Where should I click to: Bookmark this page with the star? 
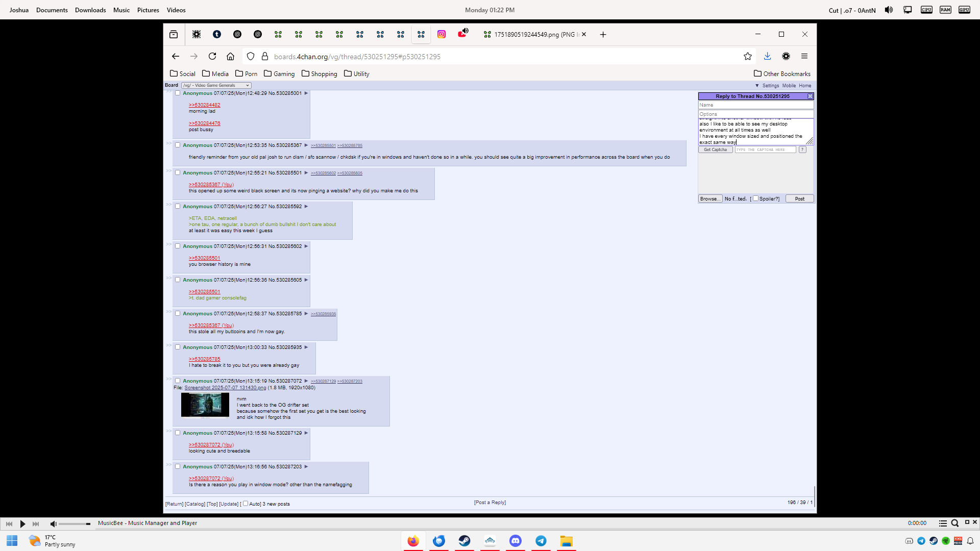coord(748,57)
